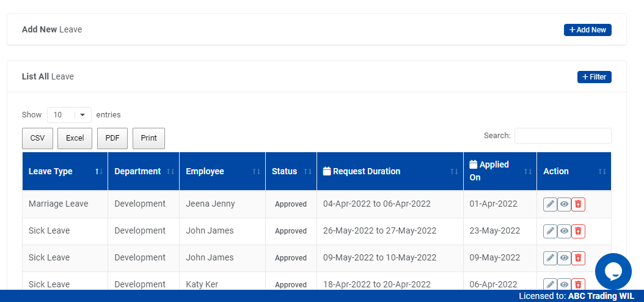Delete the 09-May-2022 Sick Leave request

[578, 258]
